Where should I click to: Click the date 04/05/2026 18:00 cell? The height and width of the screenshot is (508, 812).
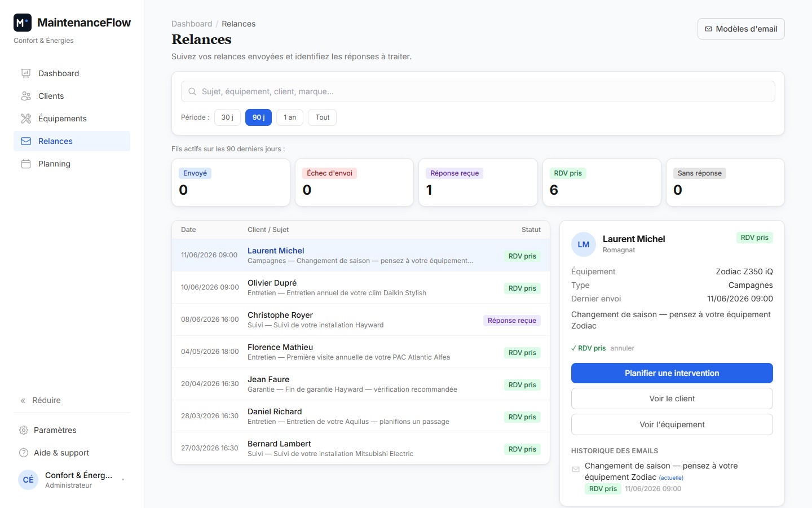coord(210,352)
